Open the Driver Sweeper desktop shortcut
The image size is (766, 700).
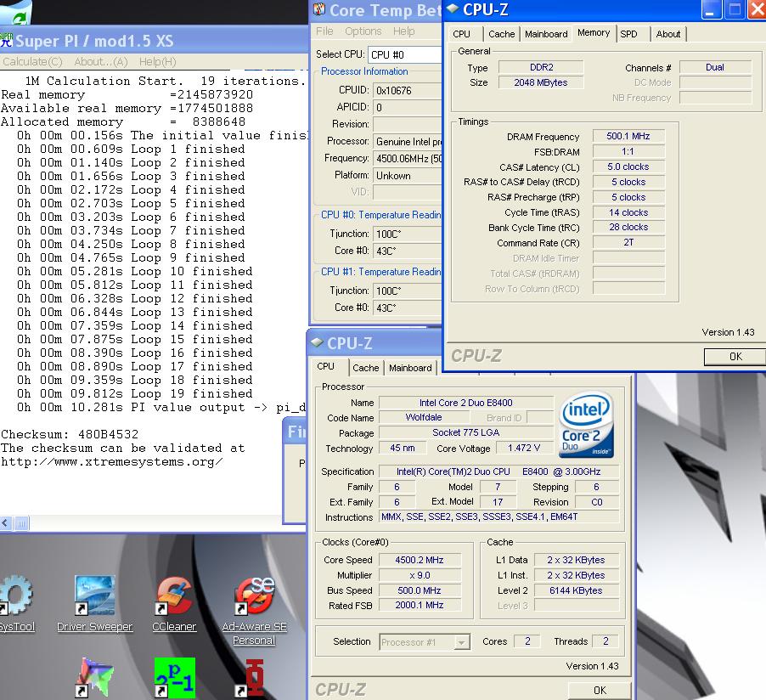tap(94, 595)
